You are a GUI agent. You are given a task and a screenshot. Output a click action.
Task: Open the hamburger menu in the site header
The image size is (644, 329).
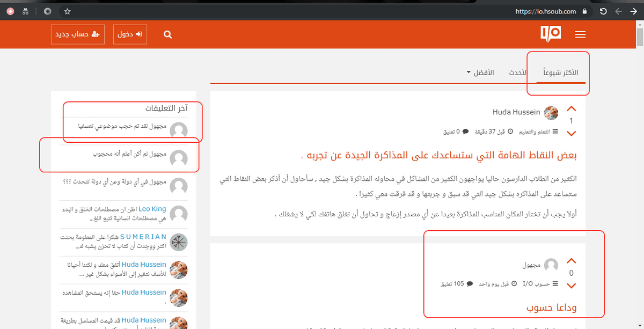tap(580, 34)
